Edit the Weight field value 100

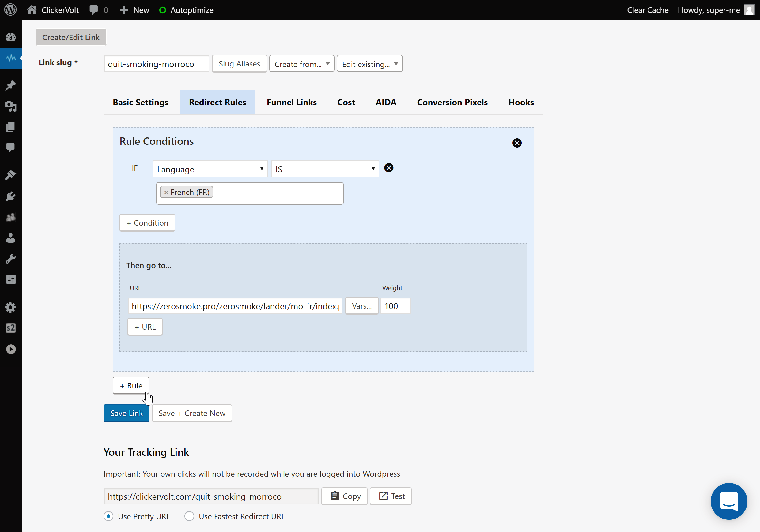pos(395,306)
